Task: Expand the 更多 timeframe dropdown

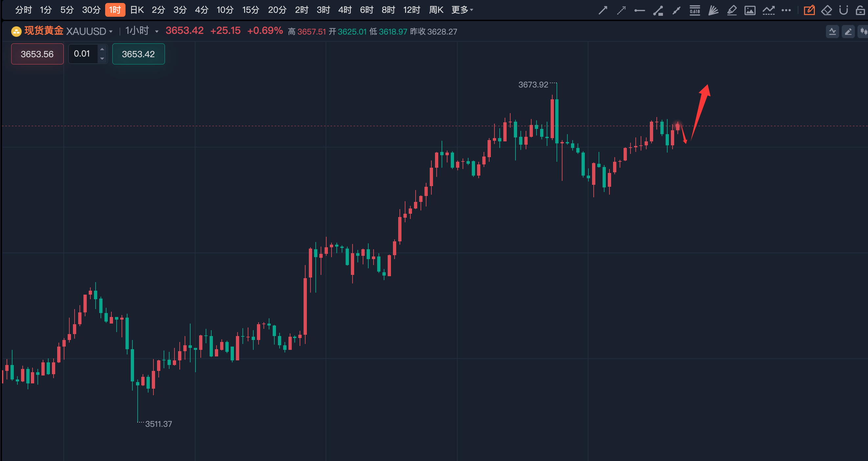Action: pyautogui.click(x=462, y=10)
